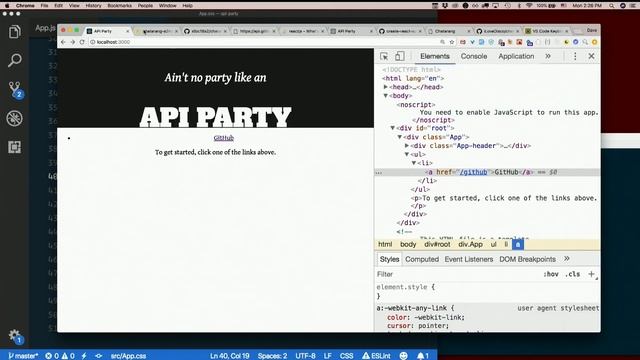Open the App.js editor tab
Viewport: 640px width, 360px height.
tap(45, 28)
